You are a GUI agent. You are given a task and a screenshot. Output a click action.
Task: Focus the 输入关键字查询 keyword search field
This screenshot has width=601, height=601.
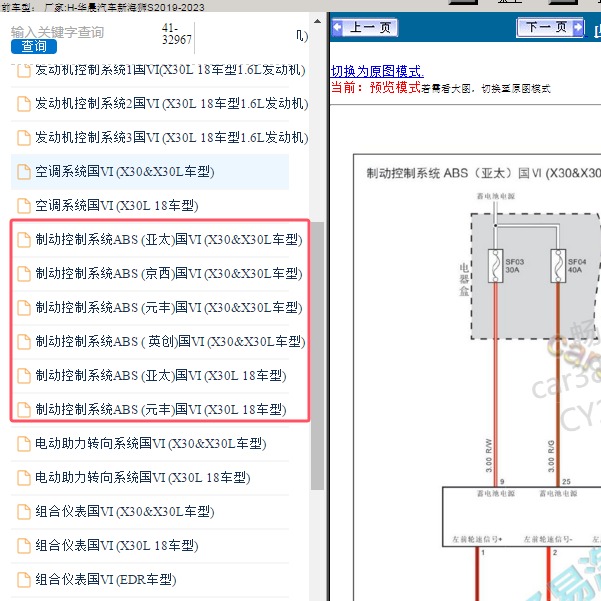pos(57,32)
